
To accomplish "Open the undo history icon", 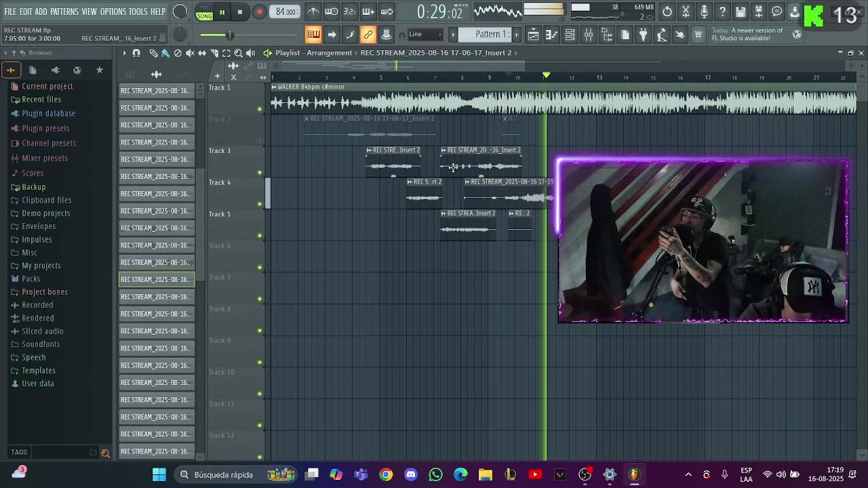I will tap(667, 12).
